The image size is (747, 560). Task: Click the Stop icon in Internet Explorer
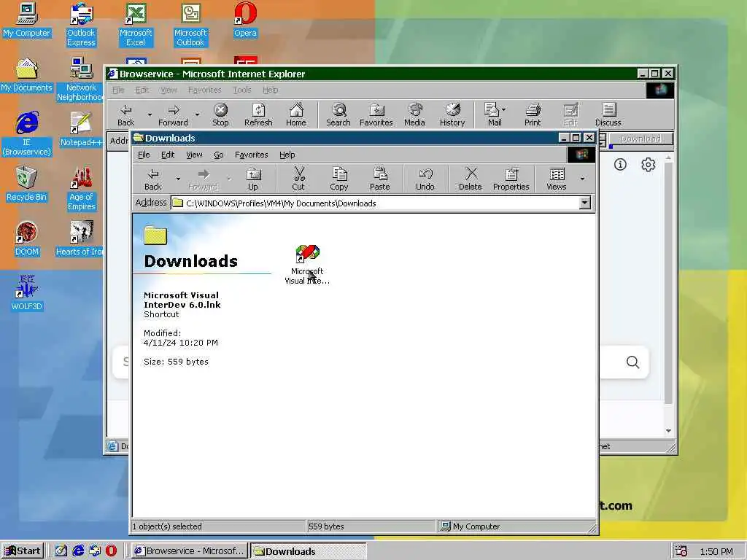[x=220, y=114]
